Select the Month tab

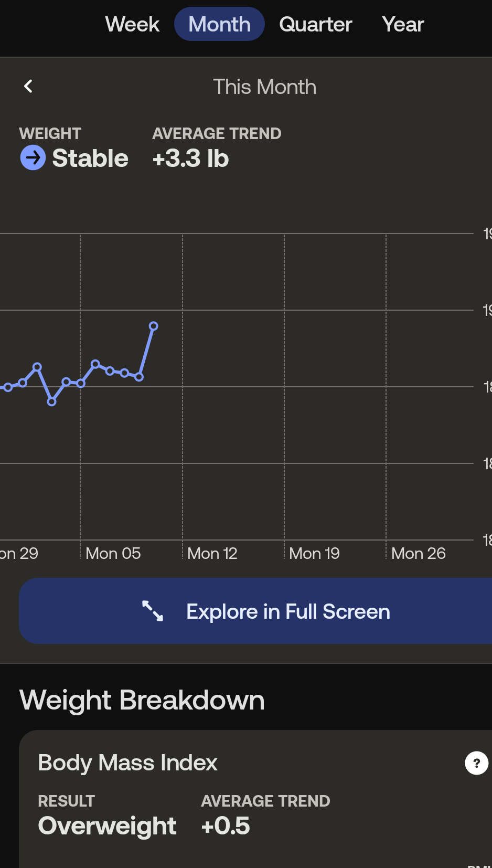click(x=219, y=24)
